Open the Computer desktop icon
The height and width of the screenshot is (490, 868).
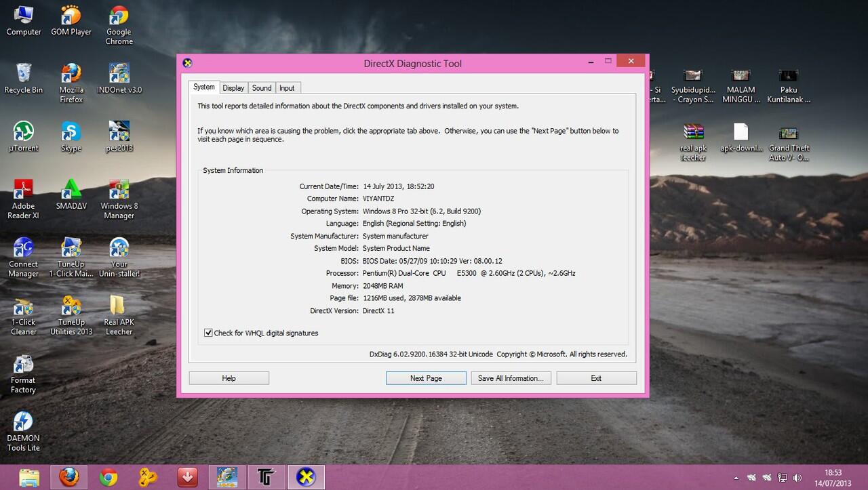point(24,20)
